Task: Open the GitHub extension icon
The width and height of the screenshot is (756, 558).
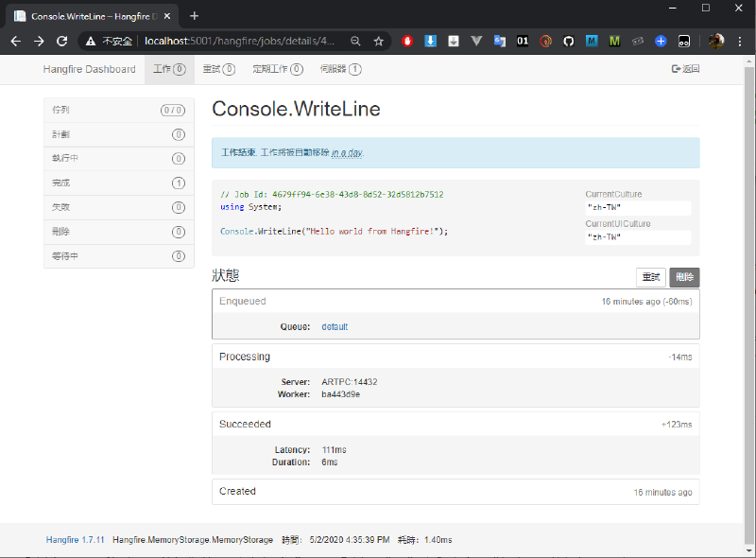Action: coord(568,41)
